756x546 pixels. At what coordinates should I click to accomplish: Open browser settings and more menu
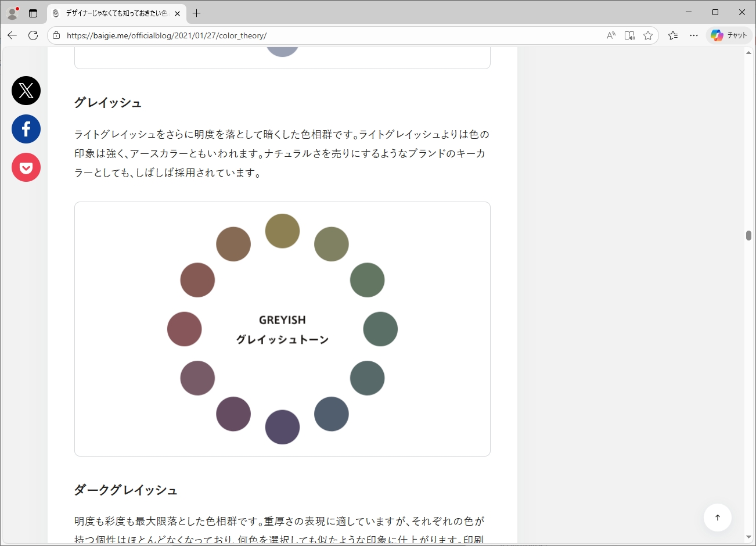pos(694,35)
